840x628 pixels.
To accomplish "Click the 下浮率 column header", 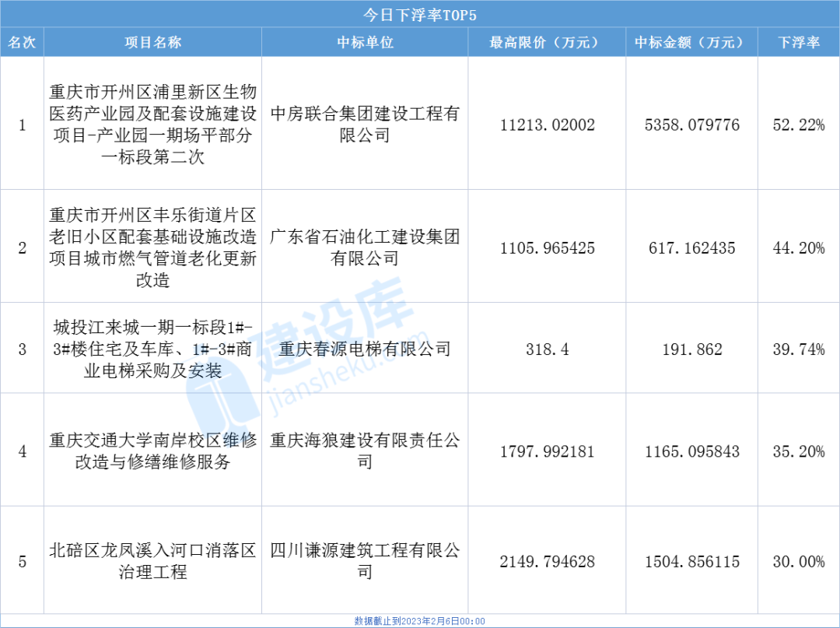I will pyautogui.click(x=799, y=43).
